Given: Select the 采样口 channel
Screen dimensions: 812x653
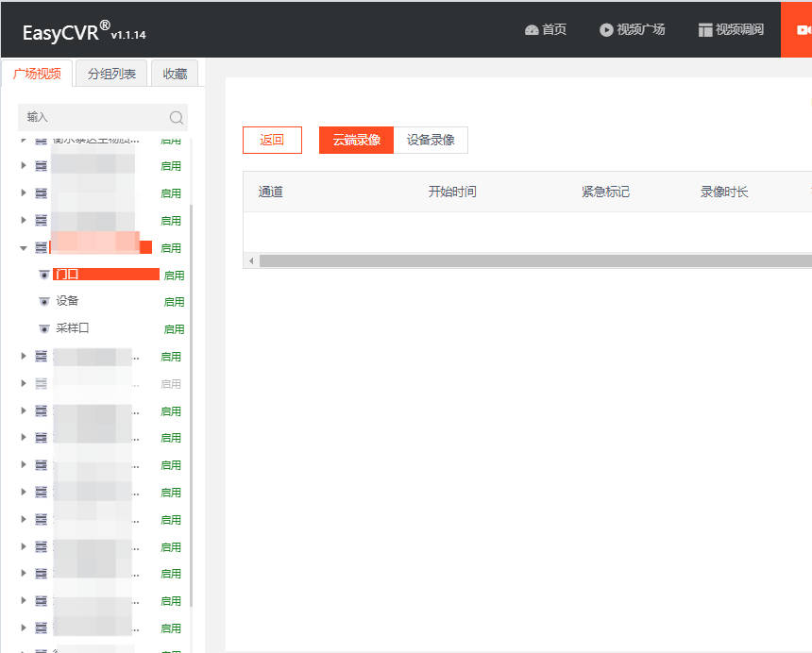Looking at the screenshot, I should pos(73,328).
